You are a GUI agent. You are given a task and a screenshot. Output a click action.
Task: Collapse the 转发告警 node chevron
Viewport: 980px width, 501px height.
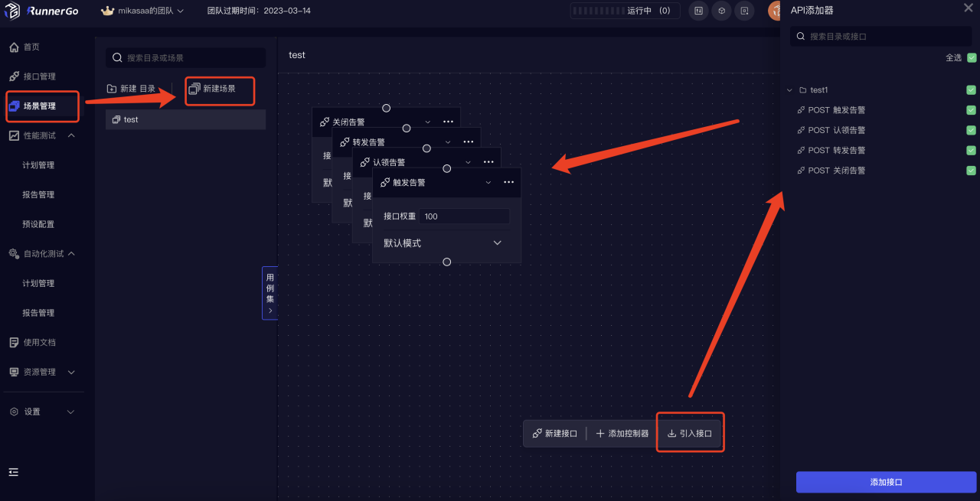tap(448, 142)
